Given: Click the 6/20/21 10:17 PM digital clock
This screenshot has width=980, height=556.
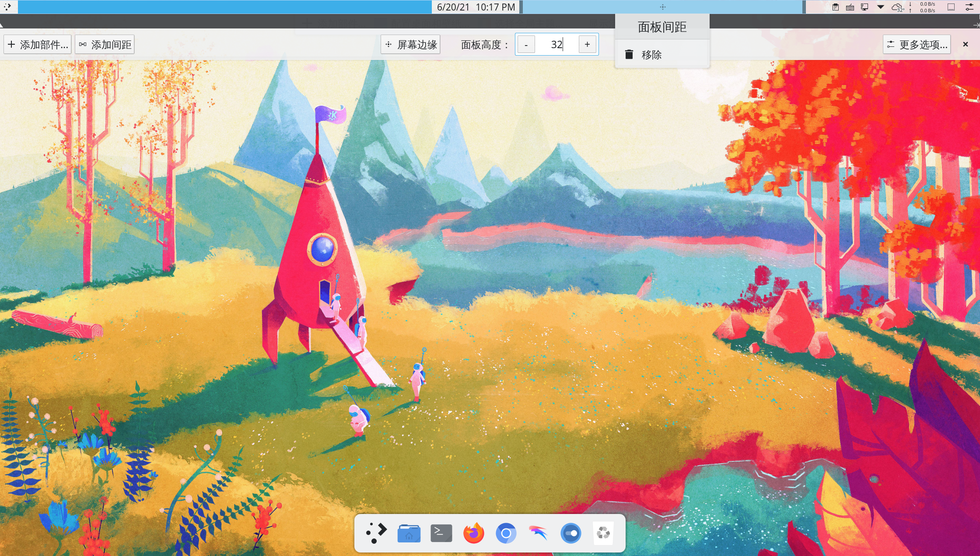Looking at the screenshot, I should coord(476,7).
